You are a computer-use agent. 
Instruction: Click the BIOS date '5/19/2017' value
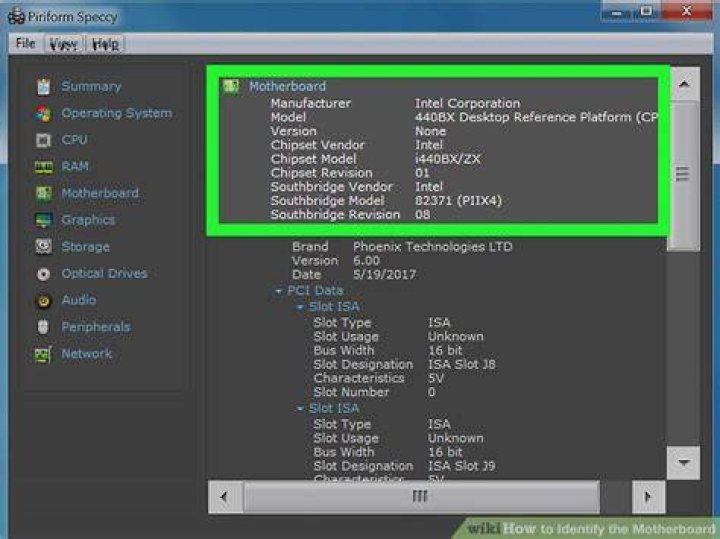[x=384, y=275]
